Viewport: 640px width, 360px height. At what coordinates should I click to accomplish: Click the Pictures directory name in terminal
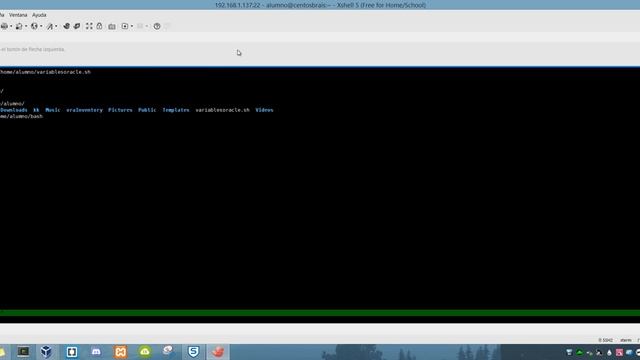(x=120, y=110)
